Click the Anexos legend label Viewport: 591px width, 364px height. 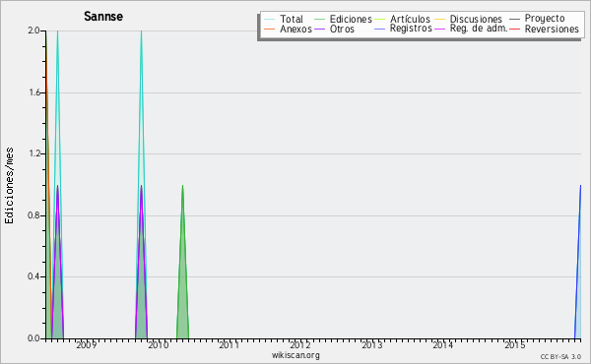(x=295, y=29)
